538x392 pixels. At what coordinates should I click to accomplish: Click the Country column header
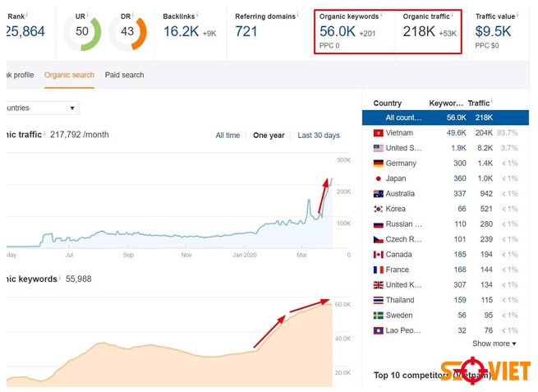click(388, 103)
